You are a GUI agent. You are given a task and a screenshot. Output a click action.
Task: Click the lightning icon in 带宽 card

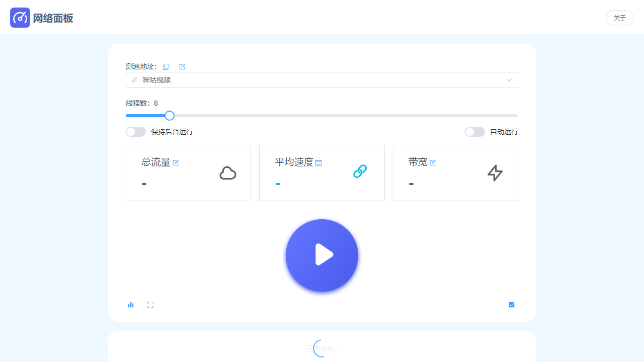click(495, 173)
